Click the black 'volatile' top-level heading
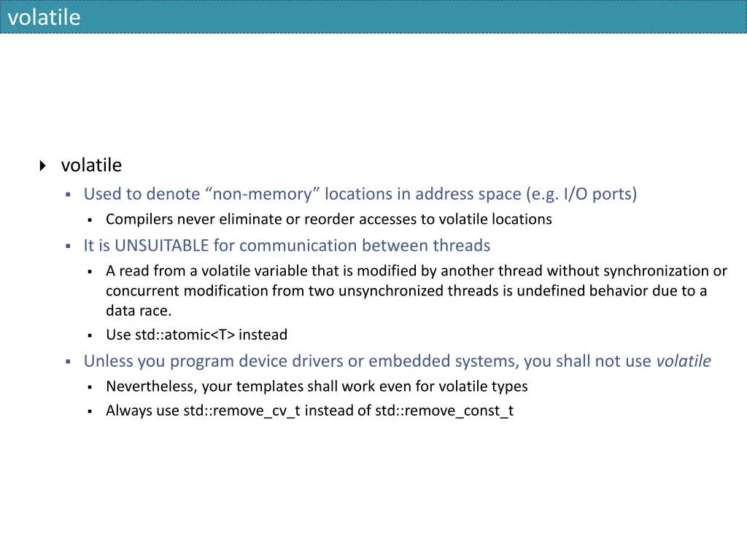Image resolution: width=747 pixels, height=560 pixels. click(91, 166)
